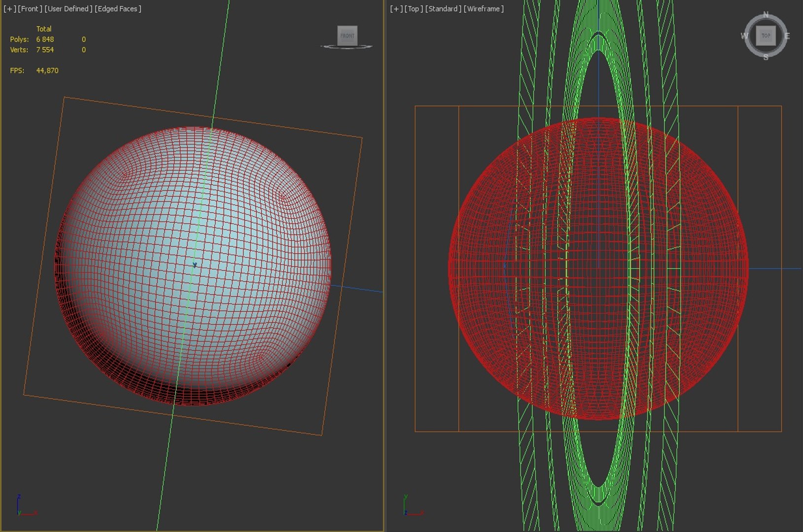Viewport: 803px width, 532px height.
Task: Select the shaded sphere in the Front viewport
Action: coord(192,266)
